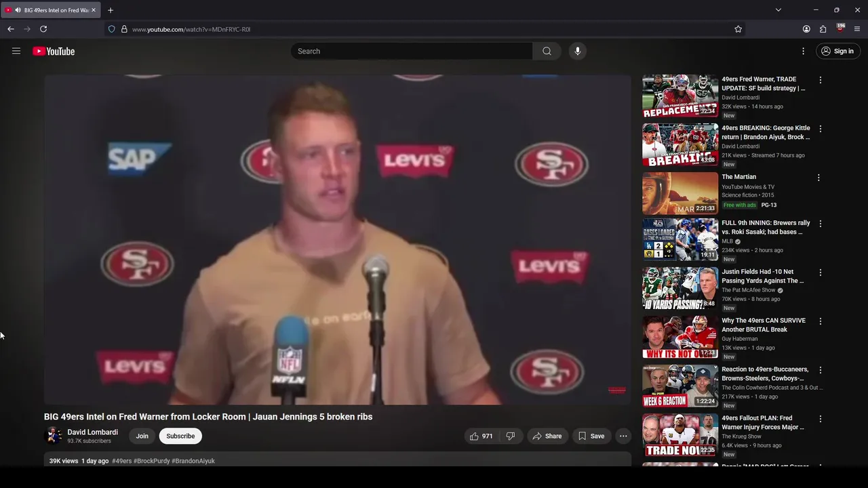The image size is (868, 488).
Task: Open options for George Kittle return video
Action: (x=821, y=129)
